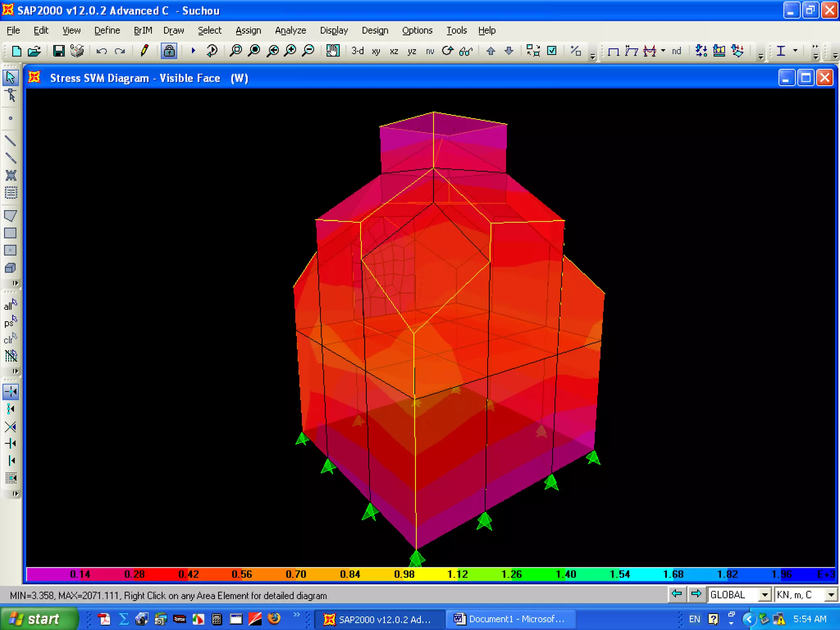Switch to the 3-d view button
840x630 pixels.
(x=357, y=51)
